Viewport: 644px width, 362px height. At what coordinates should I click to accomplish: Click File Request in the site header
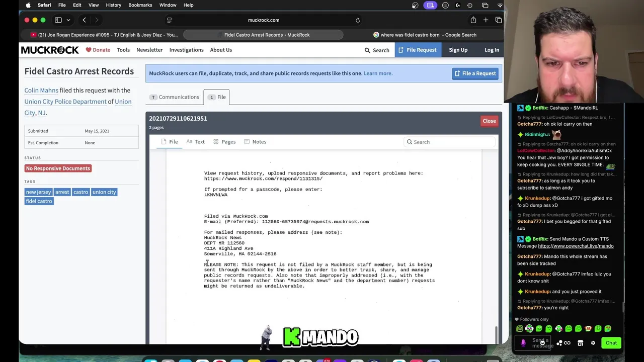(x=418, y=50)
